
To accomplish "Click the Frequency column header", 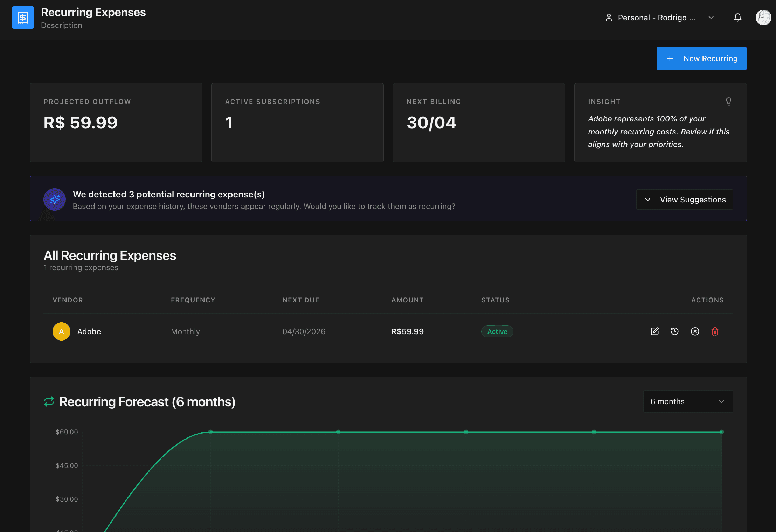I will pyautogui.click(x=193, y=300).
